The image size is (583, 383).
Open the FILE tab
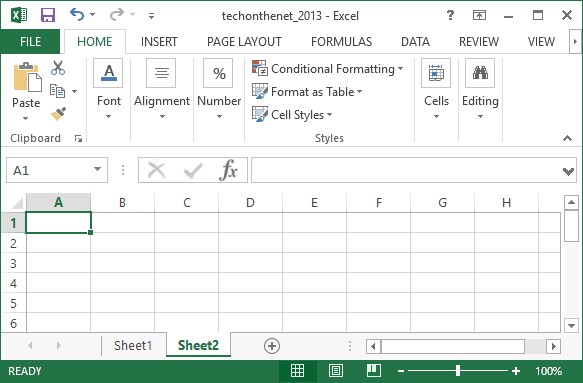click(30, 42)
